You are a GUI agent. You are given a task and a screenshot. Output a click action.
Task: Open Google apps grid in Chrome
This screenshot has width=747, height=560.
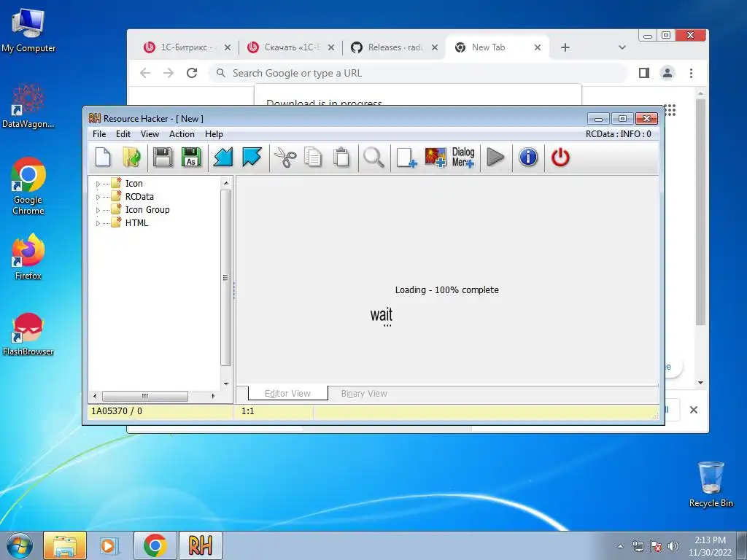click(670, 111)
